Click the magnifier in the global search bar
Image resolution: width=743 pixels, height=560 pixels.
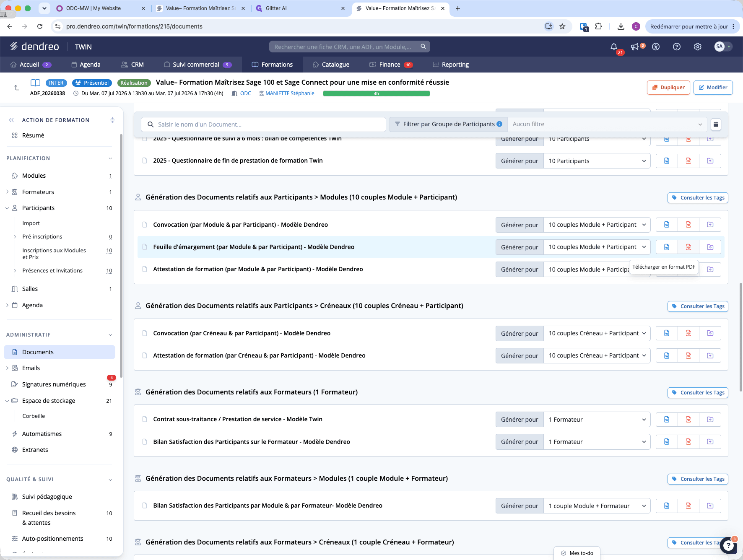point(423,47)
